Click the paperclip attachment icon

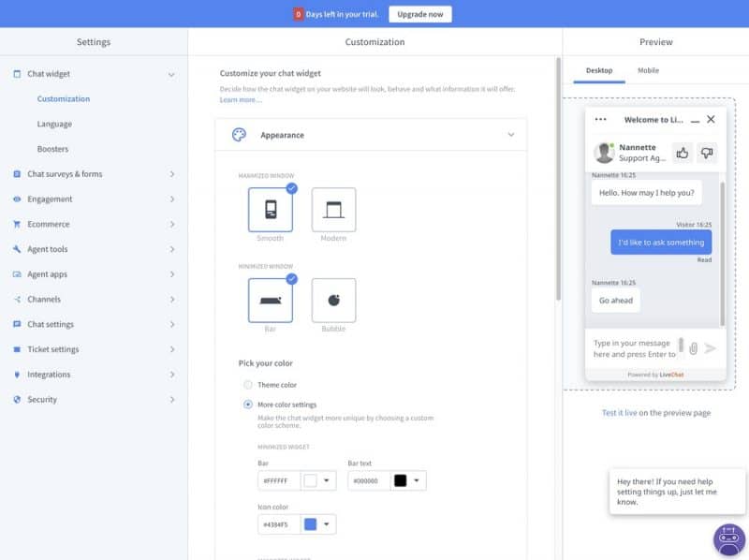pyautogui.click(x=694, y=348)
